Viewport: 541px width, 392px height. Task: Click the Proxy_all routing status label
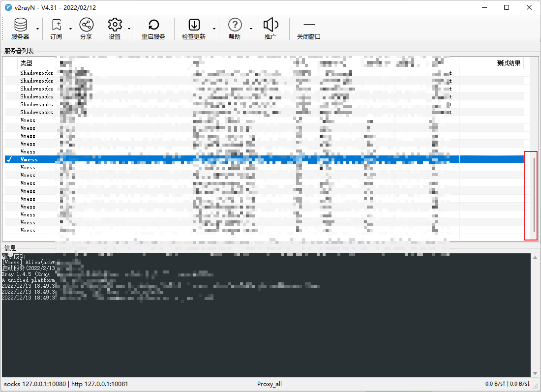[270, 384]
